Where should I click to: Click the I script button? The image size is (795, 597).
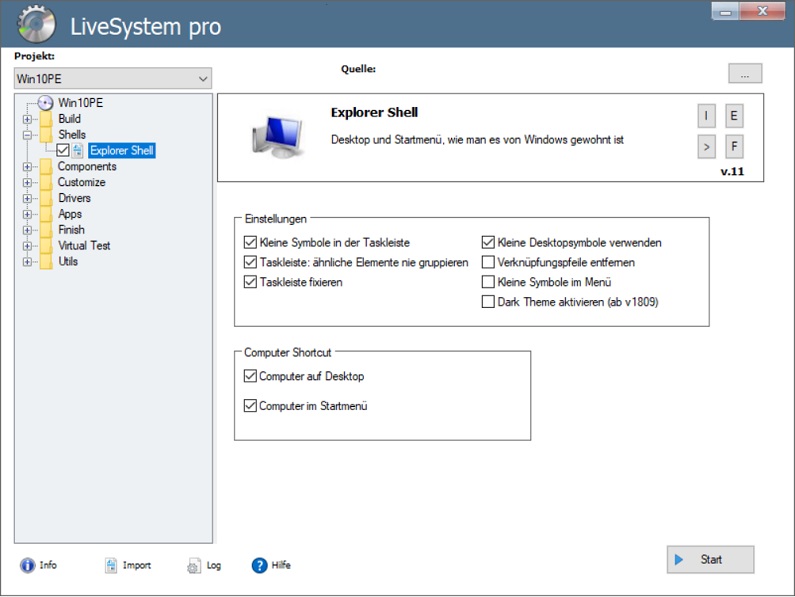click(706, 116)
